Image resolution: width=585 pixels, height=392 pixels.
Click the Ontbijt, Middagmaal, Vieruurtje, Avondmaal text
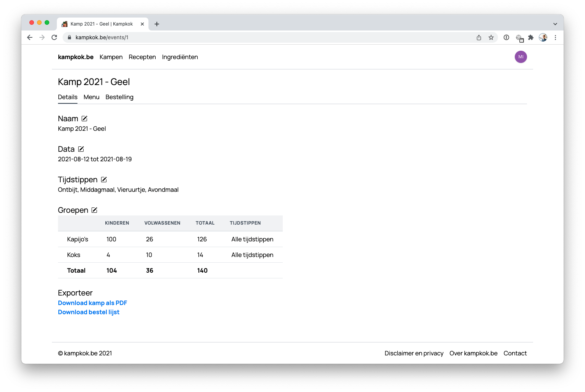click(x=118, y=190)
